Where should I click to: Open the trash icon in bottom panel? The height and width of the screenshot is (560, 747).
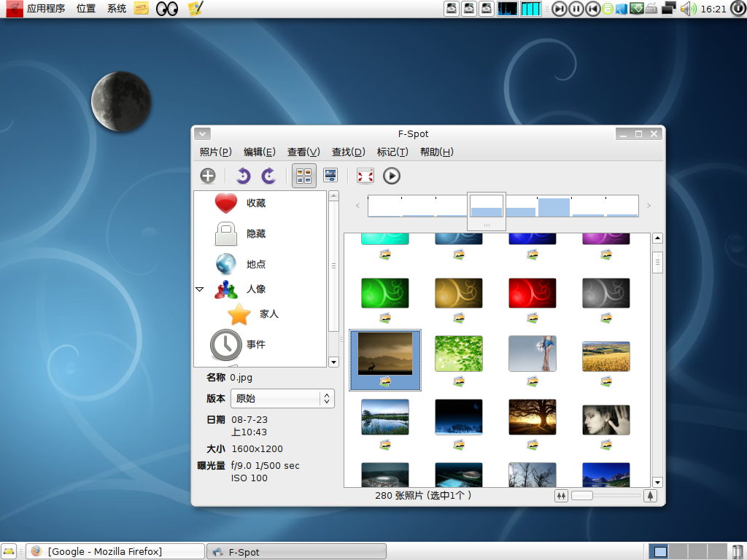[x=738, y=551]
